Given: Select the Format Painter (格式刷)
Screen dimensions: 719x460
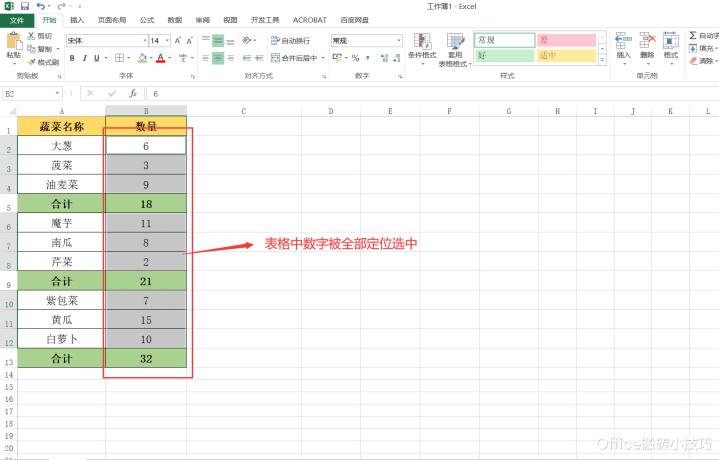Looking at the screenshot, I should [31, 61].
